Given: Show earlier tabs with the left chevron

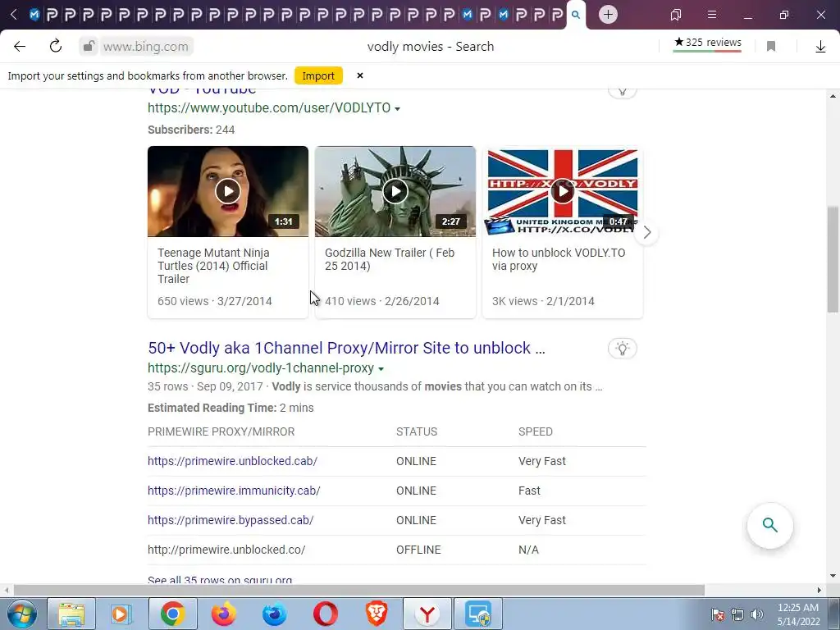Looking at the screenshot, I should pos(14,15).
